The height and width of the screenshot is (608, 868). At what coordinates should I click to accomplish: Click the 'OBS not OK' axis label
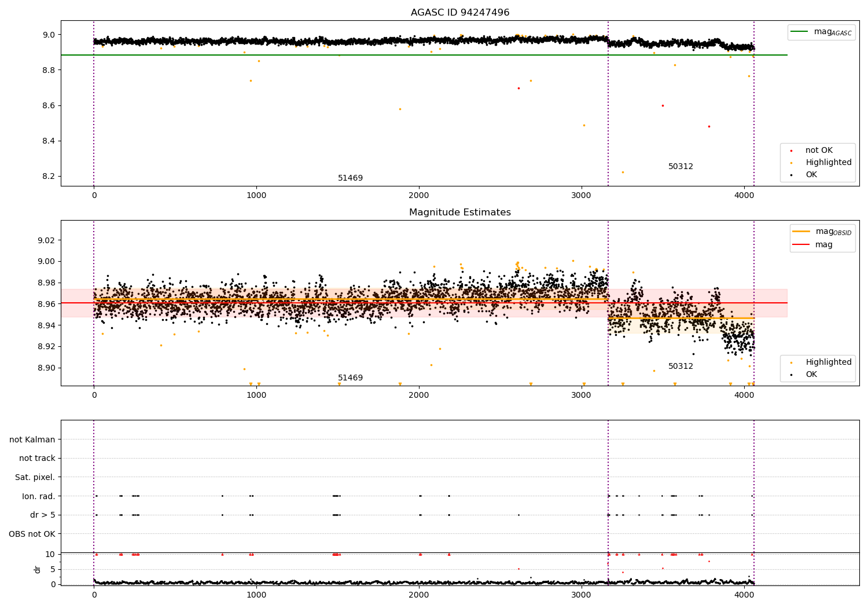pyautogui.click(x=32, y=534)
